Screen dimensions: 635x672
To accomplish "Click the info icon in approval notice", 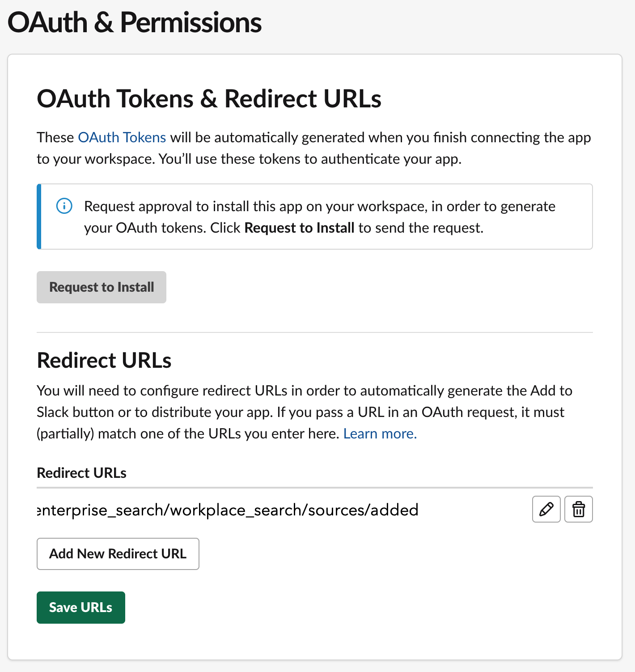I will pos(64,206).
